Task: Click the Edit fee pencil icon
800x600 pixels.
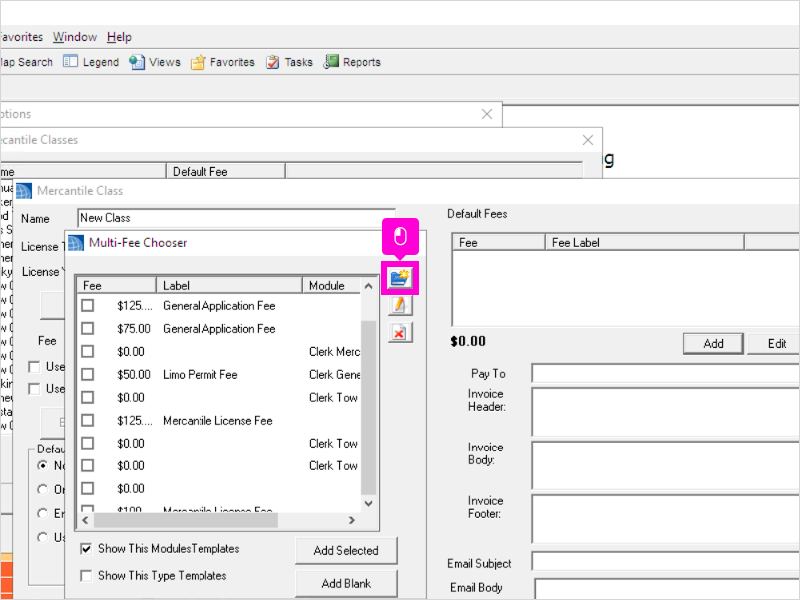Action: (x=400, y=305)
